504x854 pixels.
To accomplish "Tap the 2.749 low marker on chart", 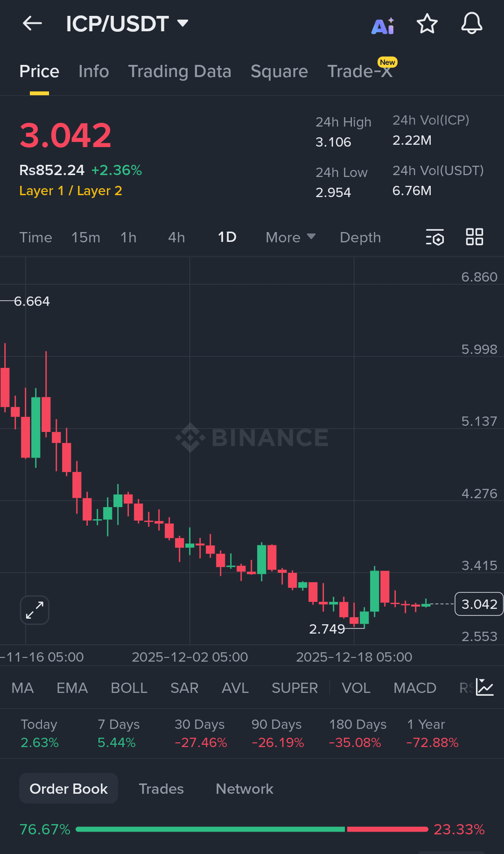I will [327, 629].
